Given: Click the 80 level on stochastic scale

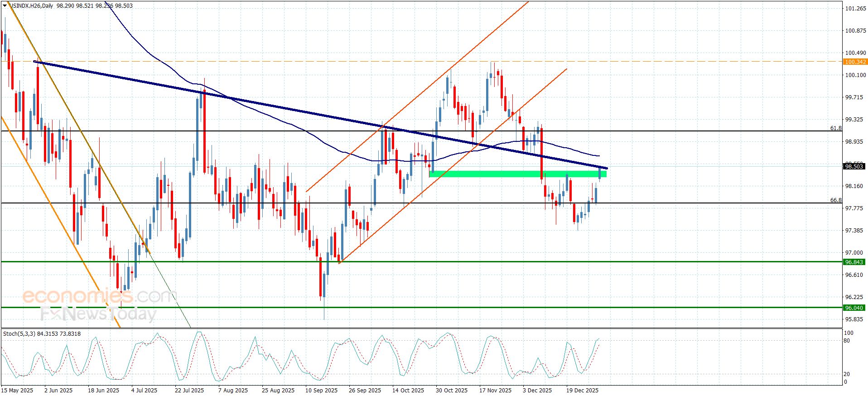Looking at the screenshot, I should click(x=847, y=341).
